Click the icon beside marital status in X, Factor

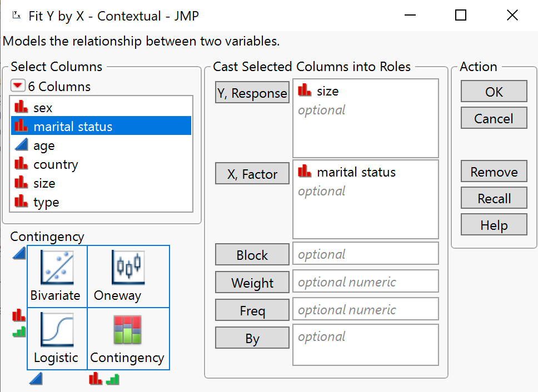coord(303,172)
